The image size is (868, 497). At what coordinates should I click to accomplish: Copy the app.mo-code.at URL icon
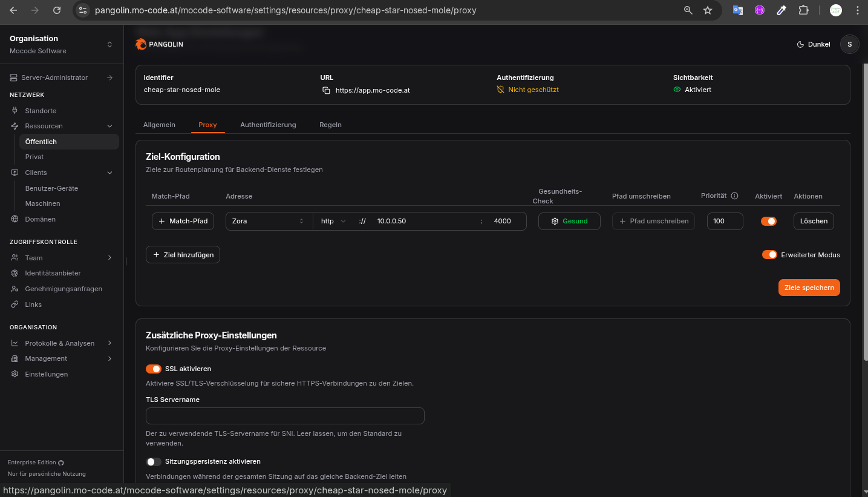tap(326, 90)
